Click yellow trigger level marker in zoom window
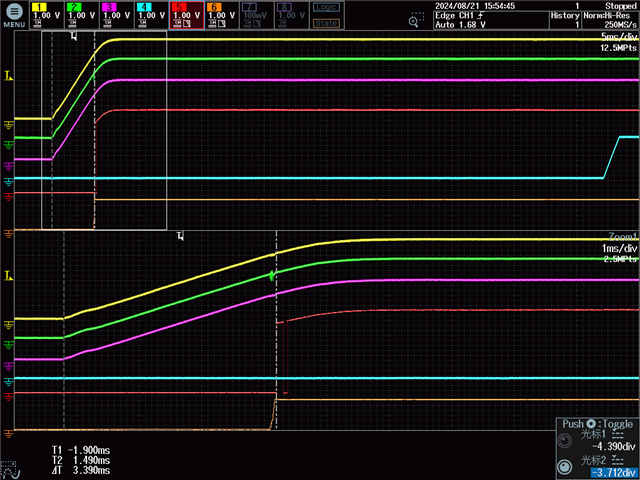The width and height of the screenshot is (640, 480). (x=8, y=277)
